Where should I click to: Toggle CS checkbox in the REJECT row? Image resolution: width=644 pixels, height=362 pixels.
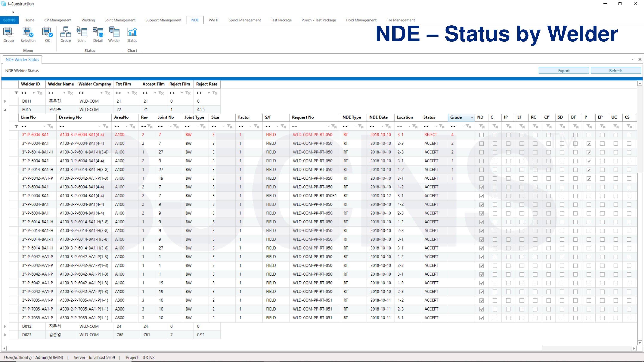pos(629,135)
